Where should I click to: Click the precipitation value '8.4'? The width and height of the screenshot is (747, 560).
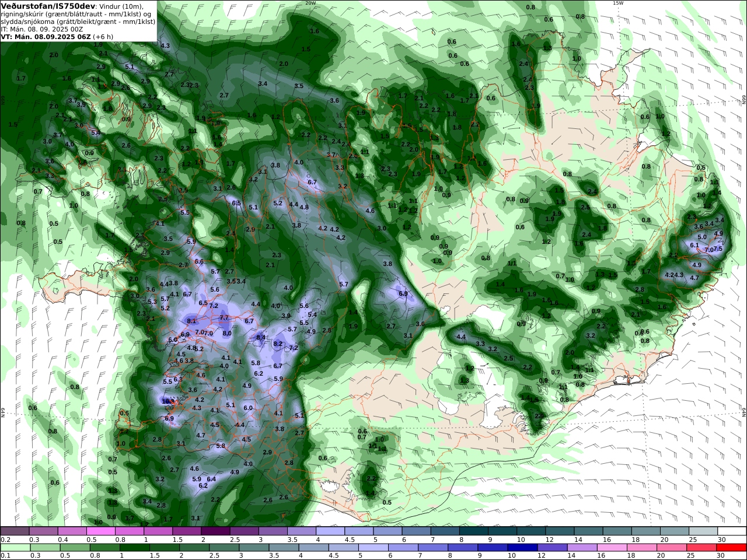click(261, 337)
